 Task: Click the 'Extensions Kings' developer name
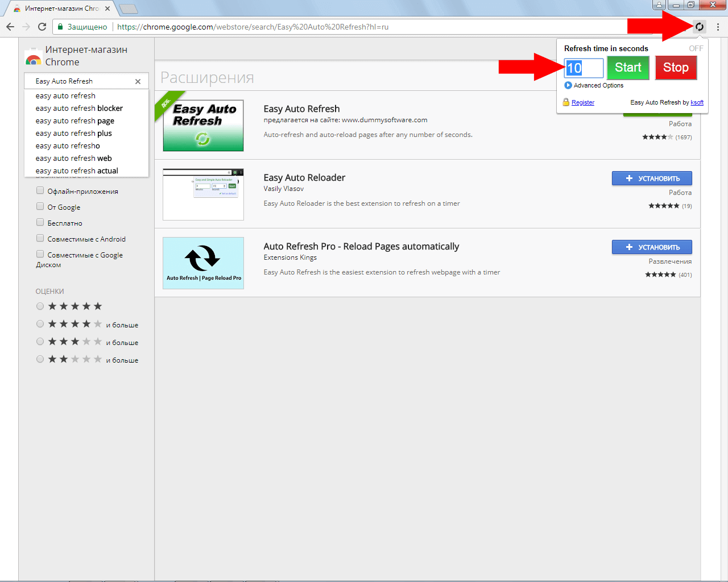click(290, 257)
